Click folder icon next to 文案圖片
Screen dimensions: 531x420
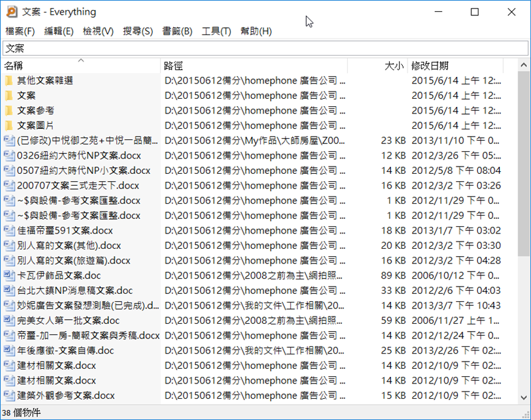coord(9,125)
